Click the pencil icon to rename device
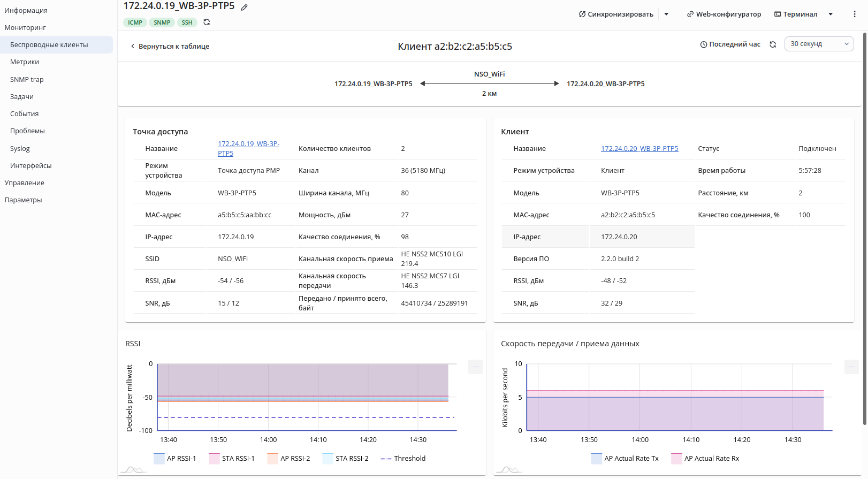The image size is (868, 479). click(245, 7)
